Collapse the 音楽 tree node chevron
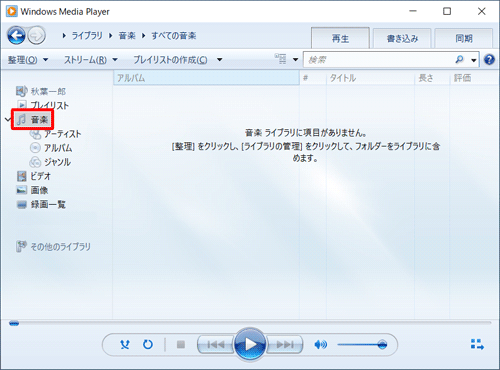The image size is (500, 370). pos(8,119)
